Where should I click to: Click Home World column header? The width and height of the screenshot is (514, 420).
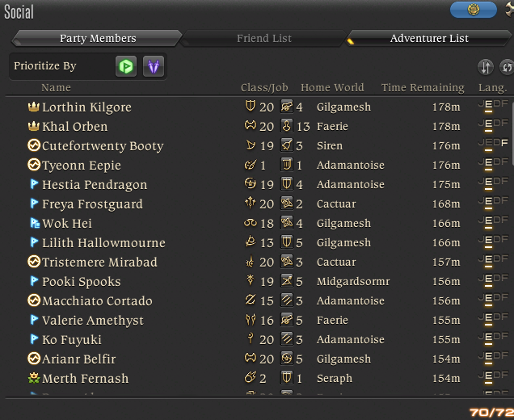(332, 87)
